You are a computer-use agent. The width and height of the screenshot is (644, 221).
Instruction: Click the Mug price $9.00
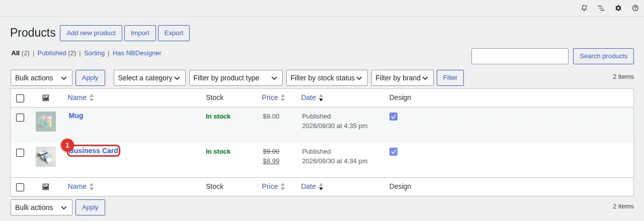271,117
